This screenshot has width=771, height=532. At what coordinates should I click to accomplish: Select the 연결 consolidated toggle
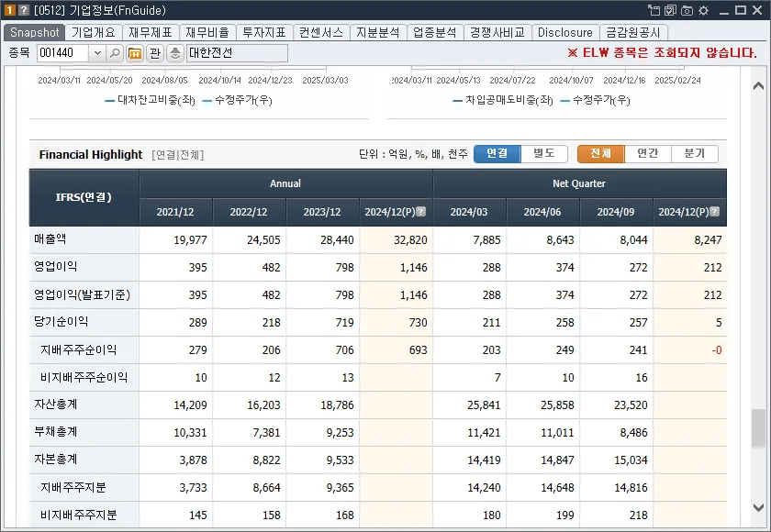pyautogui.click(x=497, y=154)
